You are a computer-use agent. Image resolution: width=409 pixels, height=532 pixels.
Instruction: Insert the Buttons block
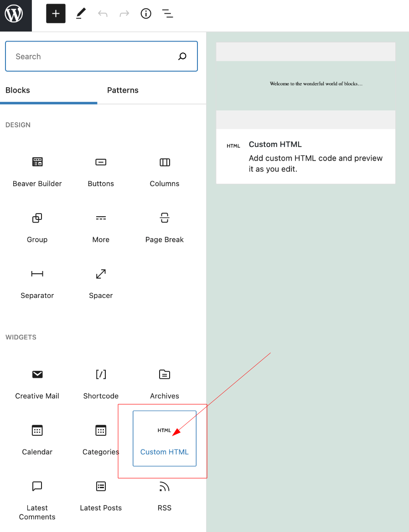click(x=101, y=171)
